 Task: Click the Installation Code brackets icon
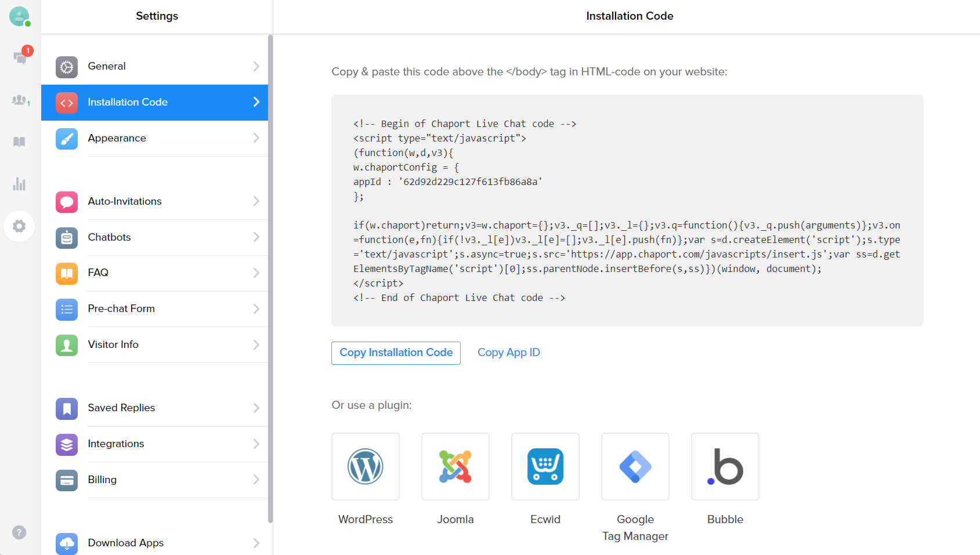(x=67, y=103)
